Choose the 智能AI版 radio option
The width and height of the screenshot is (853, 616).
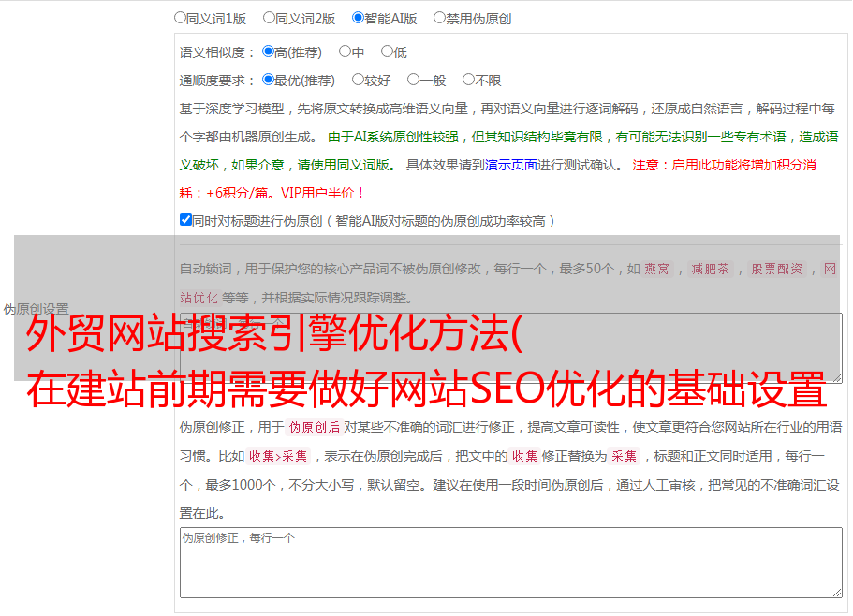(358, 18)
